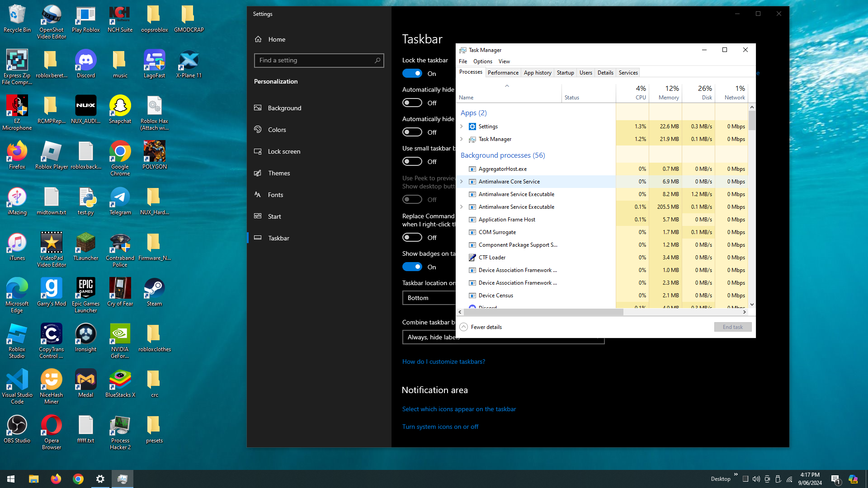Image resolution: width=868 pixels, height=488 pixels.
Task: Expand the Settings app process row
Action: click(x=462, y=127)
